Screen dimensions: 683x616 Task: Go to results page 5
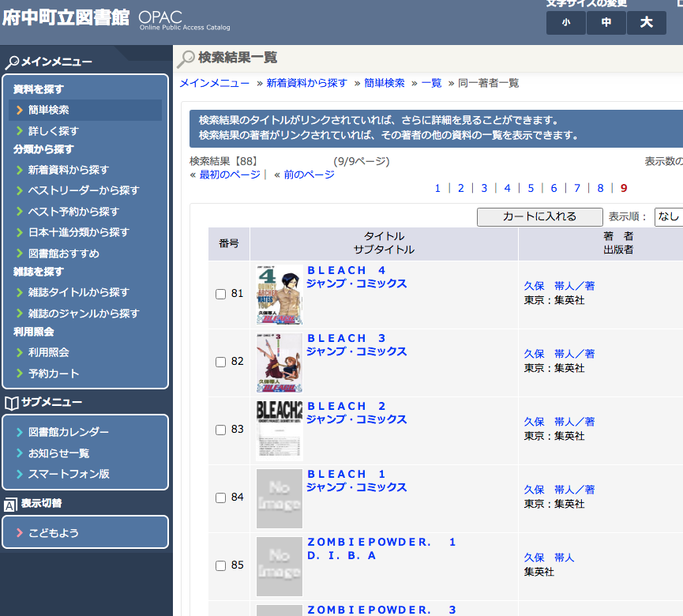531,188
